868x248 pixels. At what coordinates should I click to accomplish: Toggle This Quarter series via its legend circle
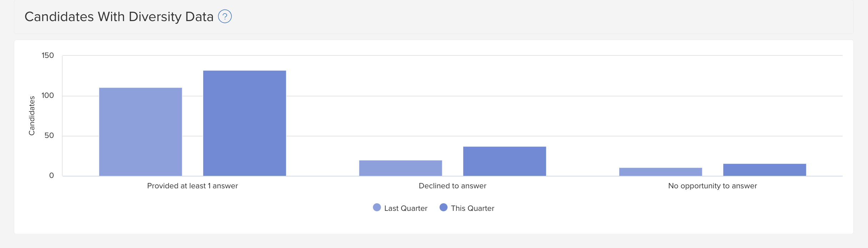(443, 207)
